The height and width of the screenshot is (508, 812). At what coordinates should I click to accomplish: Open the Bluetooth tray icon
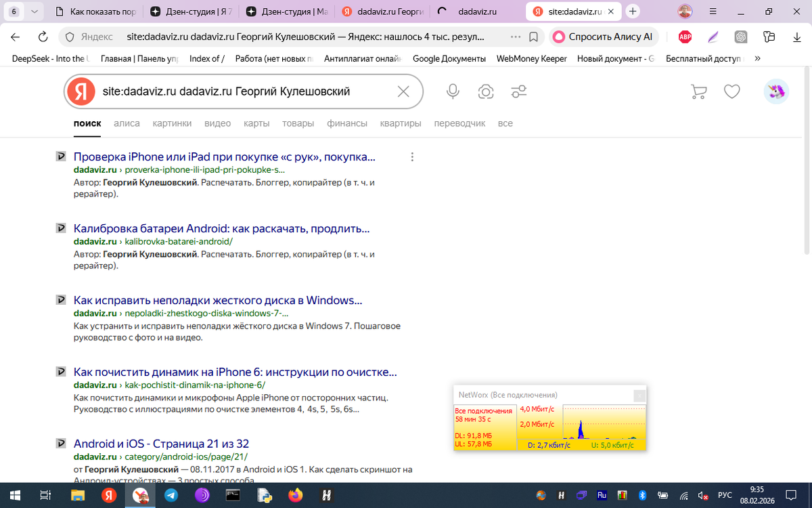(644, 495)
